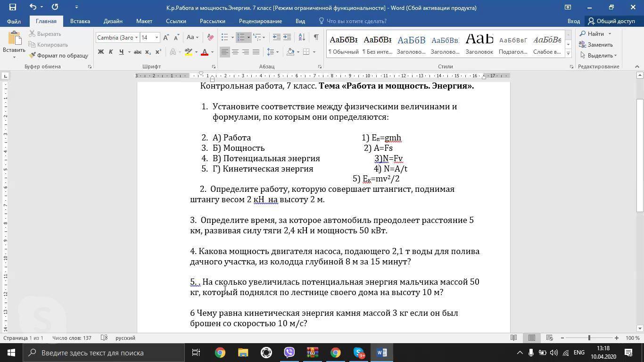Apply the numbered list icon
The image size is (644, 362).
click(240, 37)
